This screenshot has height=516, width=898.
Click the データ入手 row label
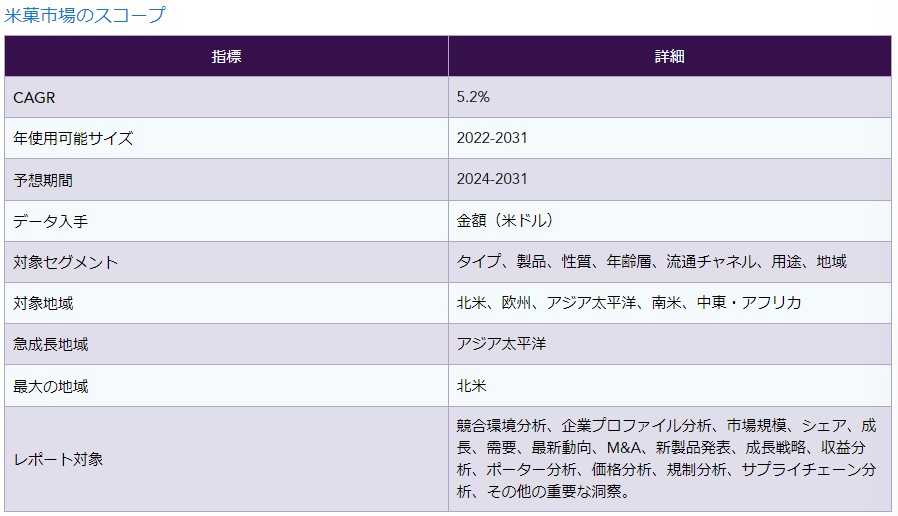[51, 221]
